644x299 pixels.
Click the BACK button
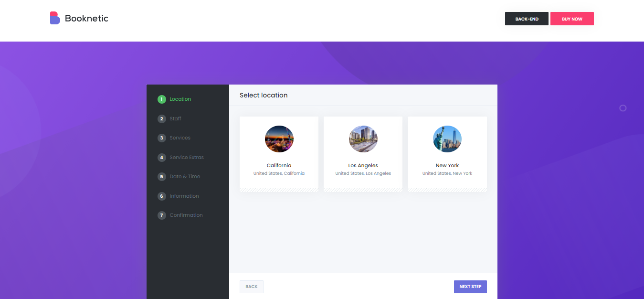pos(252,287)
